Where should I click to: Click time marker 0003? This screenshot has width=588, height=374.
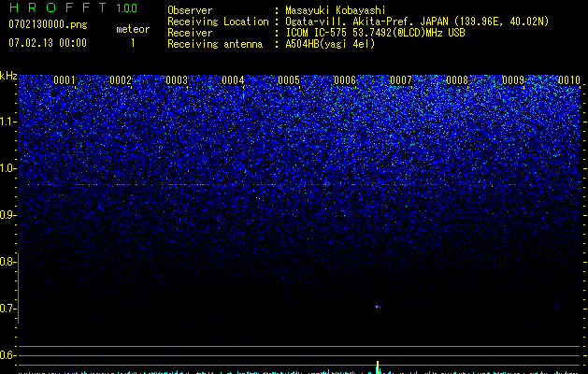177,80
